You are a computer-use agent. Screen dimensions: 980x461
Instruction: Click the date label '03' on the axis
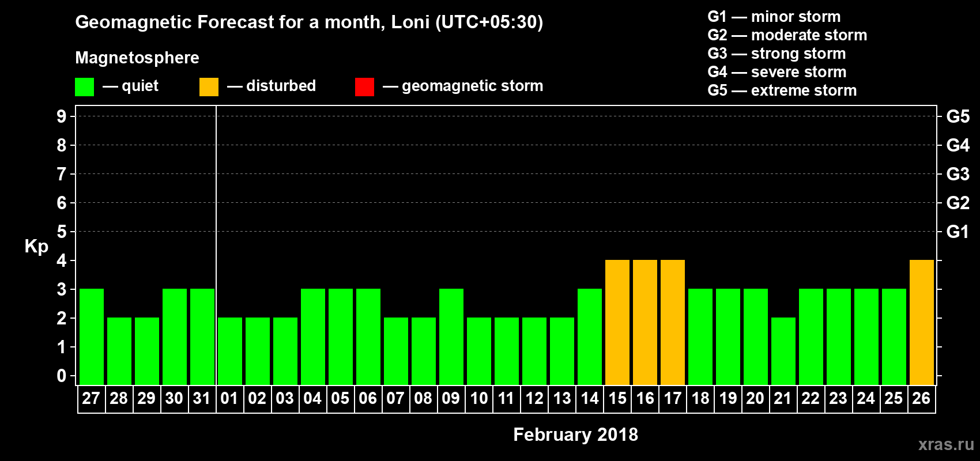pos(285,399)
